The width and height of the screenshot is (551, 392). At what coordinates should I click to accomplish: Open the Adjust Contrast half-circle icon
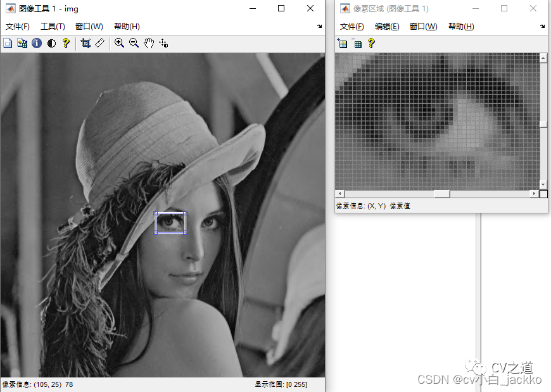(x=52, y=43)
